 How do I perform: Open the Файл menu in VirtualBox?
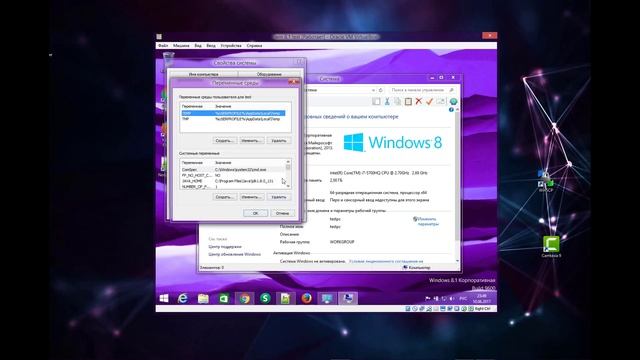tap(163, 46)
